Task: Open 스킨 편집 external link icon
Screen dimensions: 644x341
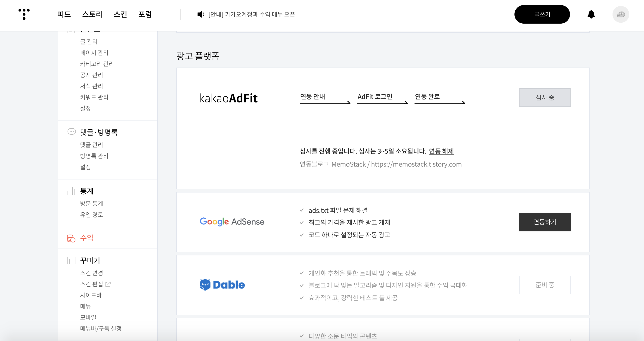Action: click(x=108, y=284)
